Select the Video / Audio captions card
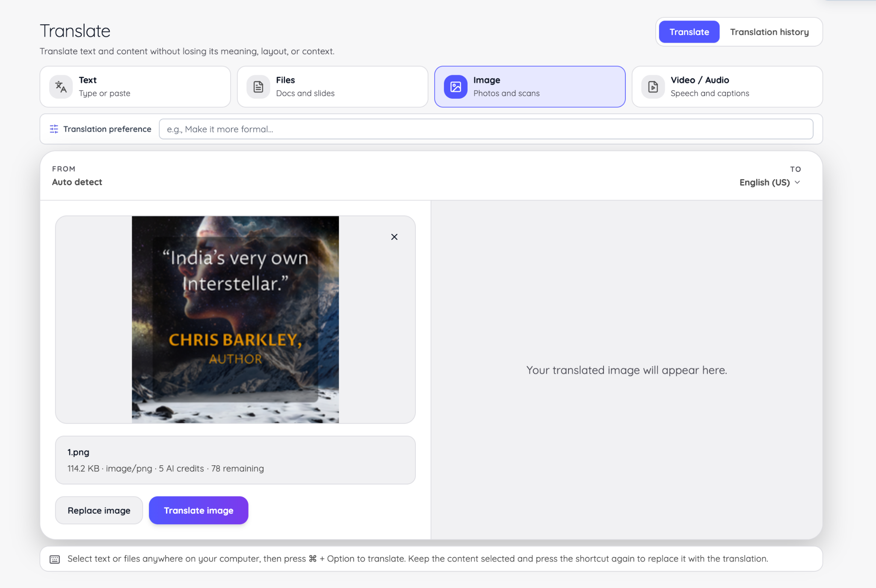The image size is (876, 588). tap(727, 87)
